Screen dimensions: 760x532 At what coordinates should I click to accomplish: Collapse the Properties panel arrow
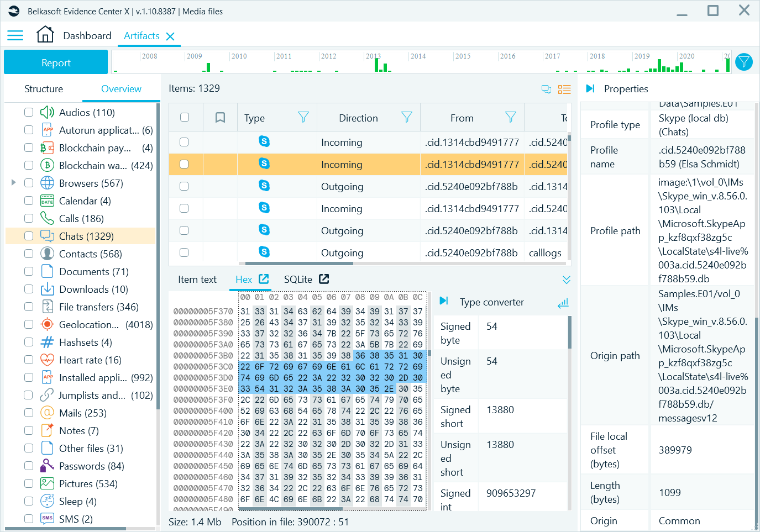click(590, 88)
